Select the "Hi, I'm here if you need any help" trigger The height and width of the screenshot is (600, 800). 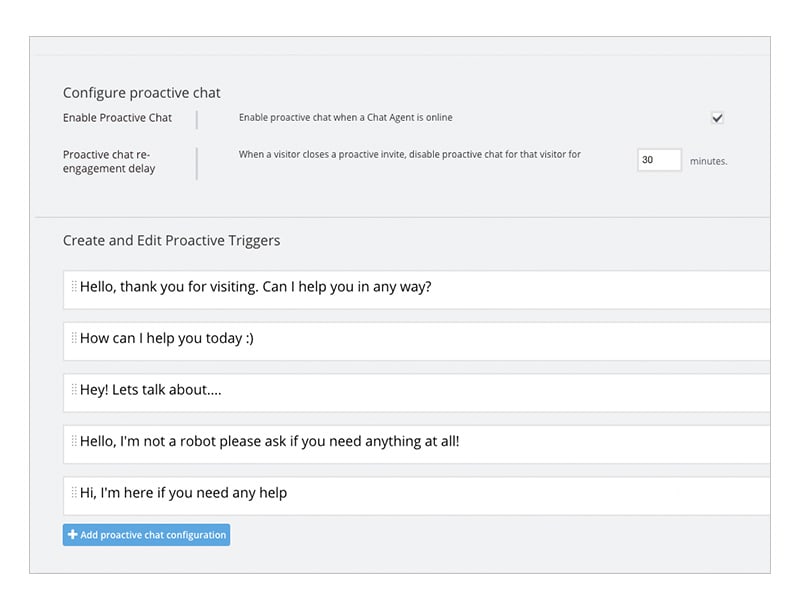(184, 493)
